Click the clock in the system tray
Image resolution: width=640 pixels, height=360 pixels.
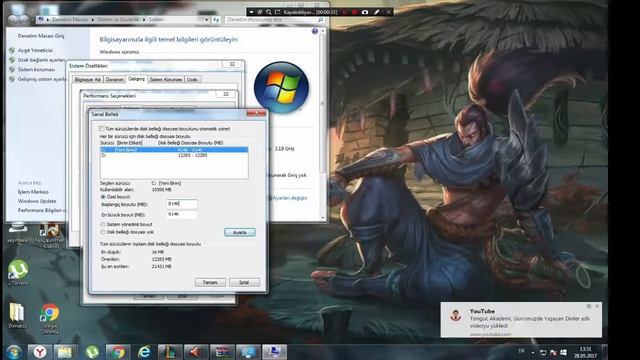[x=585, y=352]
